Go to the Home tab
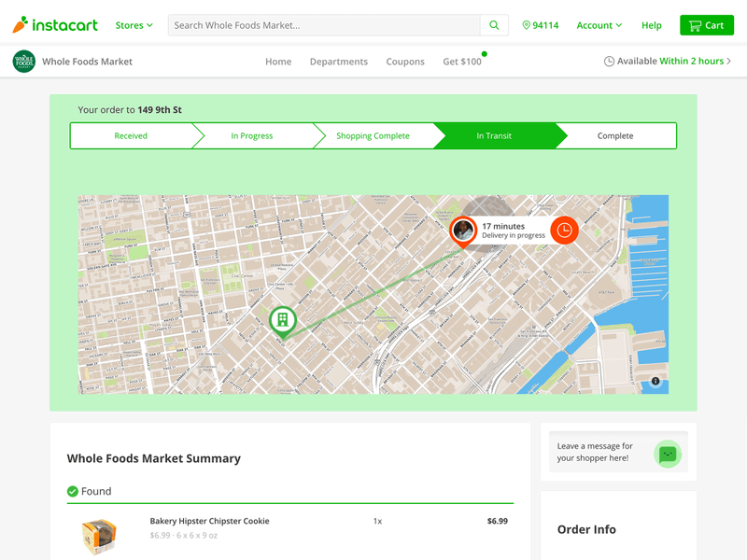The width and height of the screenshot is (747, 560). tap(278, 62)
